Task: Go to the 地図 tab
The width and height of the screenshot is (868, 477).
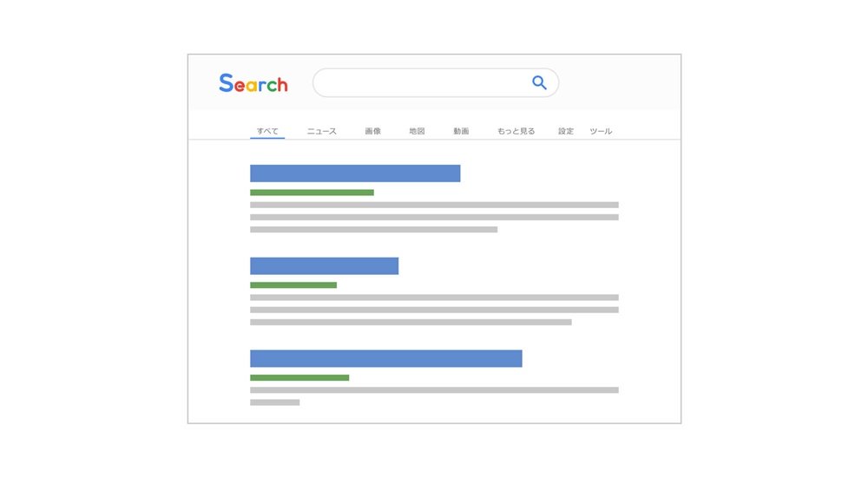Action: [417, 131]
